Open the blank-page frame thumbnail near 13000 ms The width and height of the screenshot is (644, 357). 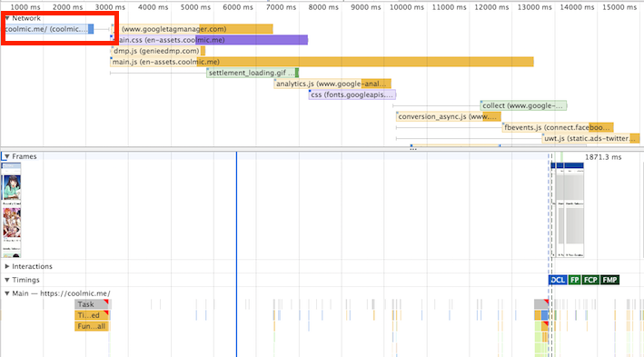coord(574,210)
